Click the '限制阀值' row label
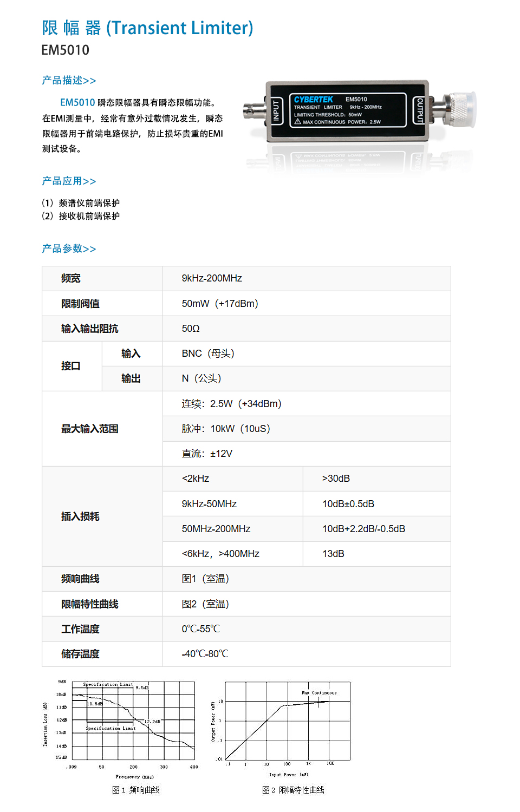The height and width of the screenshot is (812, 520). tap(80, 304)
